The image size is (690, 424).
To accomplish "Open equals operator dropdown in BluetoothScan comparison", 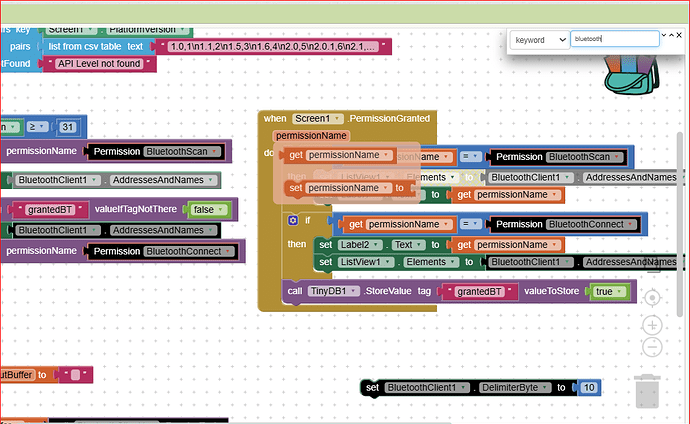I will click(470, 157).
